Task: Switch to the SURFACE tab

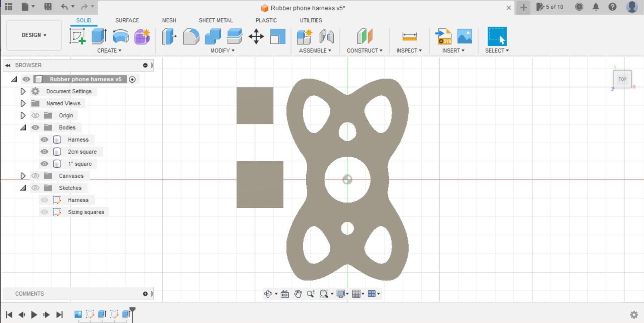Action: 127,20
